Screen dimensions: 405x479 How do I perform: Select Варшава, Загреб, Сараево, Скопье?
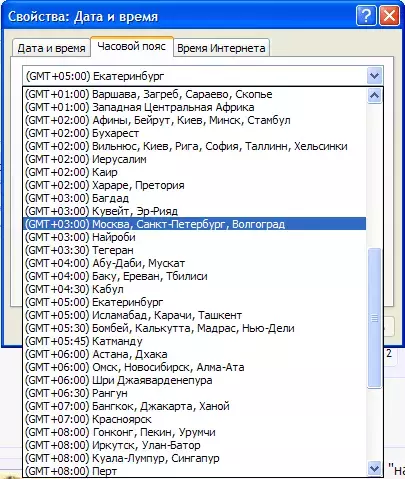tap(195, 94)
